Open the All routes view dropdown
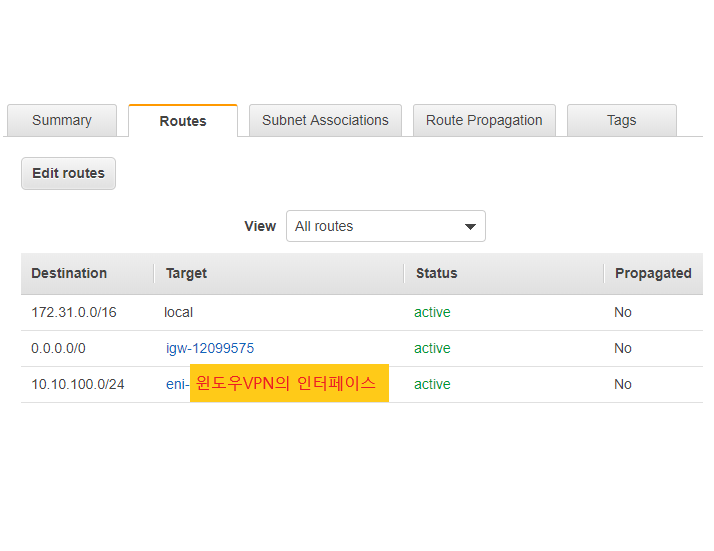714x551 pixels. pyautogui.click(x=386, y=226)
